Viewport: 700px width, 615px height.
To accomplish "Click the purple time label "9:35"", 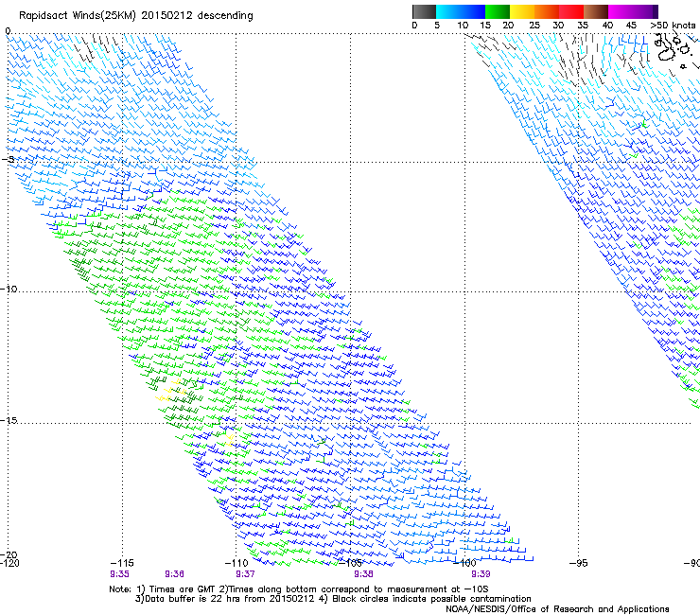I will pyautogui.click(x=119, y=574).
